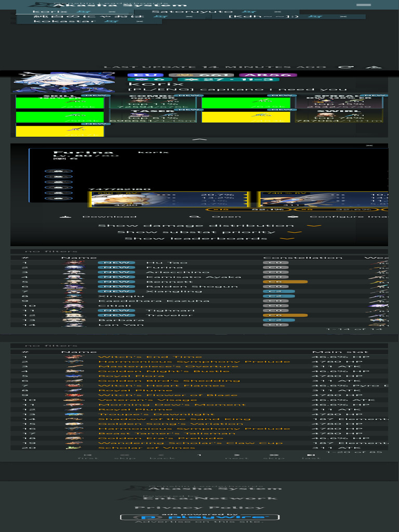Open the SPREAD leaderboard ranking card
399x532 pixels.
339,101
